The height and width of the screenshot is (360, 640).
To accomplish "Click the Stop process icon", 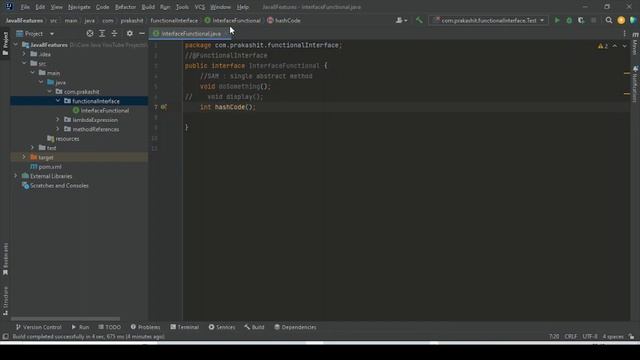I will (x=593, y=20).
